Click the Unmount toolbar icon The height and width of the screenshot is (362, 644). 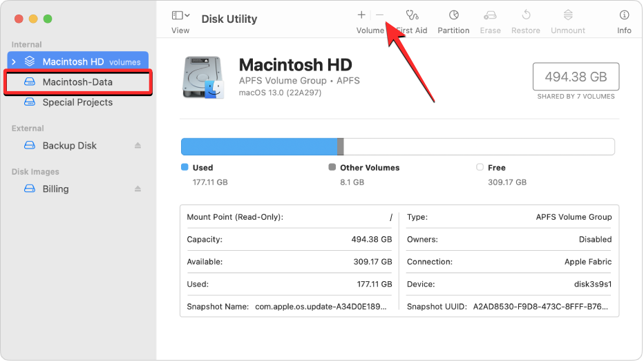[x=568, y=15]
